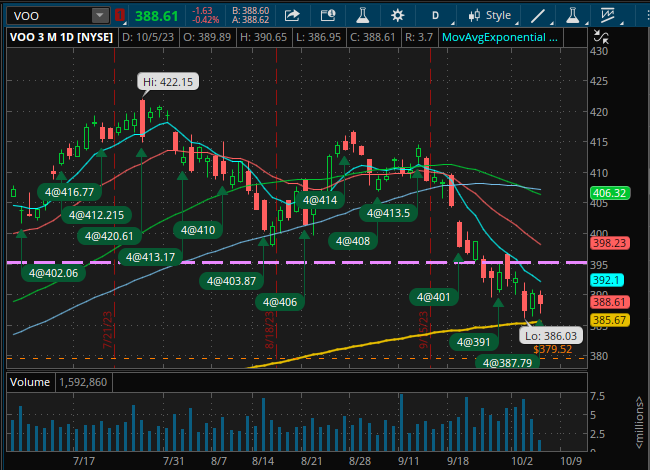Open the Patterns flask icon after the line tool
This screenshot has height=470, width=650.
tap(573, 16)
